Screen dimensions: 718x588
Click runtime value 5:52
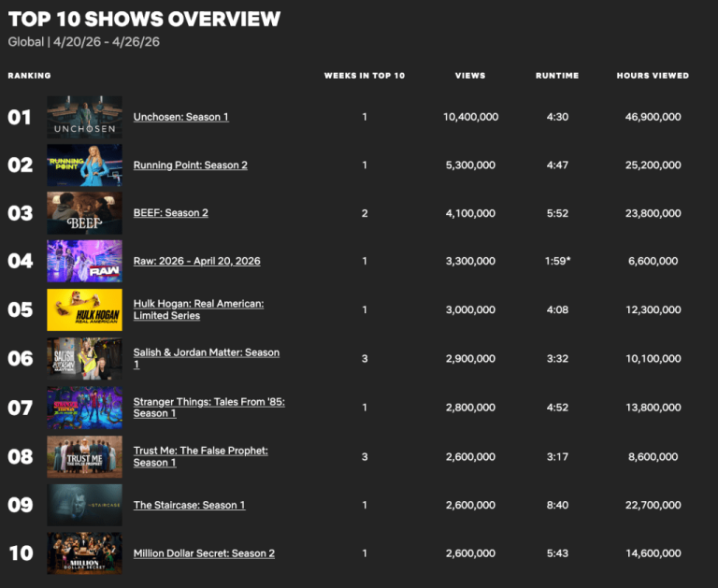(x=557, y=213)
